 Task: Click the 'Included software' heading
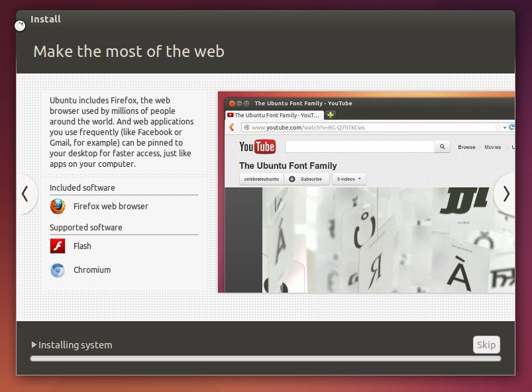click(82, 187)
